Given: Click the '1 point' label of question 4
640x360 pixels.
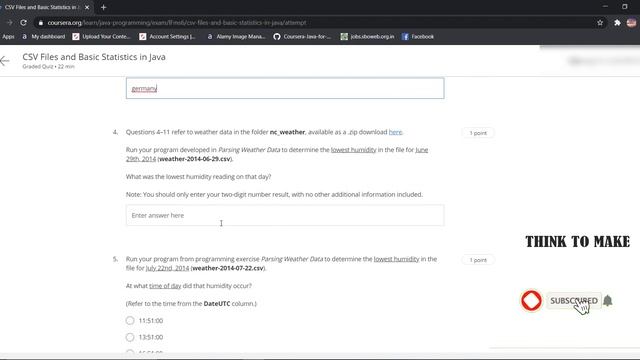Looking at the screenshot, I should click(x=478, y=133).
